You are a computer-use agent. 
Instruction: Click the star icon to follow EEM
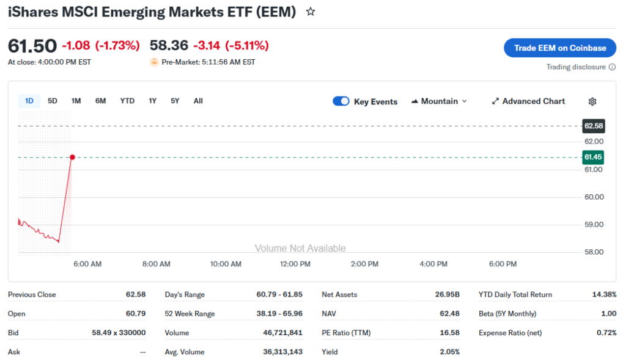point(311,12)
